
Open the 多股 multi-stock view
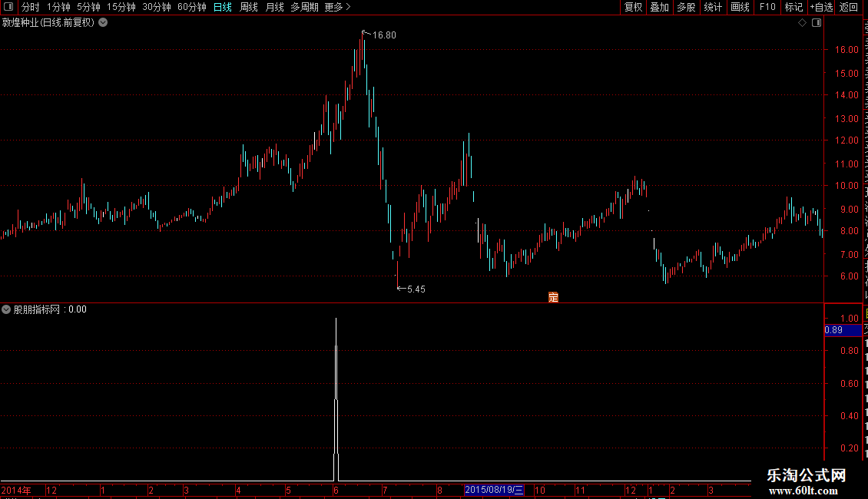point(686,7)
